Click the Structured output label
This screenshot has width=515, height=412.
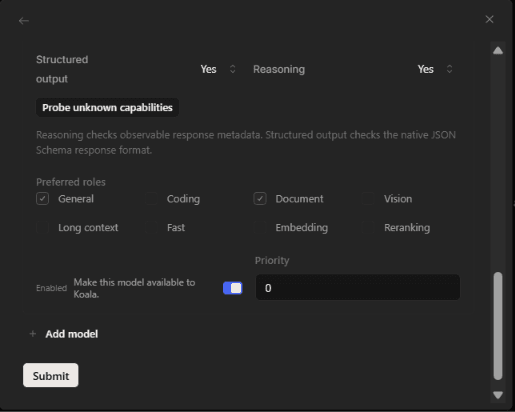62,69
